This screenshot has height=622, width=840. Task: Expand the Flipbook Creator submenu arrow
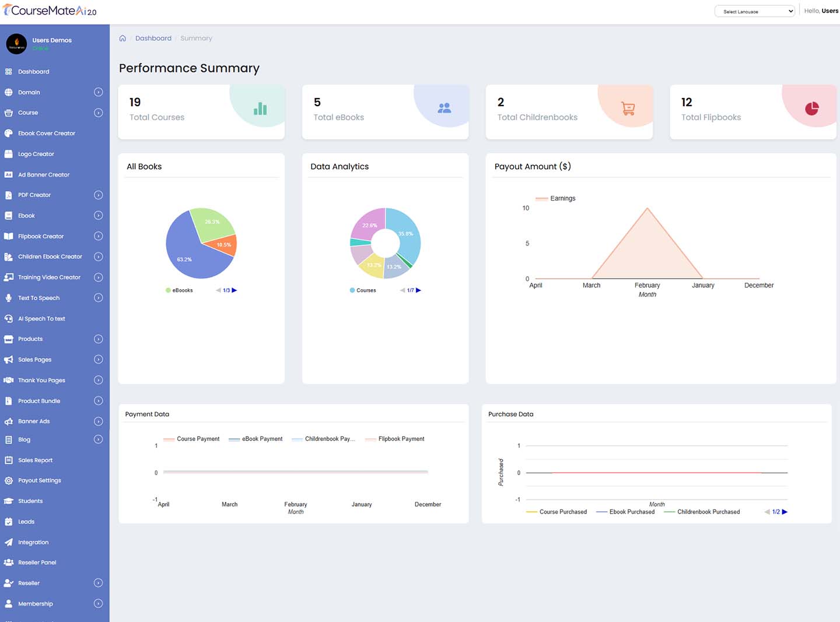point(98,236)
